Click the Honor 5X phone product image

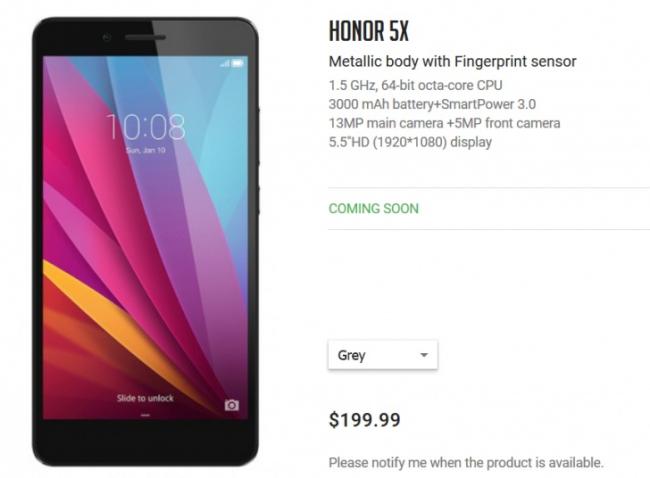pos(146,242)
